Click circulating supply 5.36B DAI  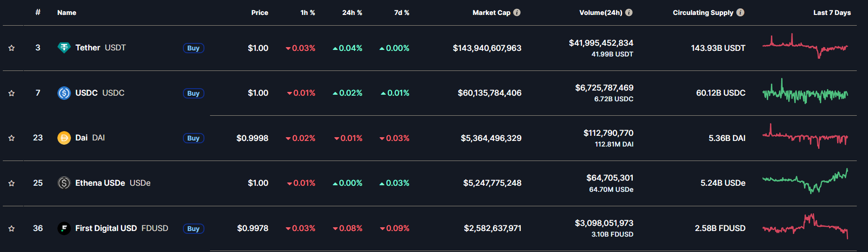click(727, 138)
